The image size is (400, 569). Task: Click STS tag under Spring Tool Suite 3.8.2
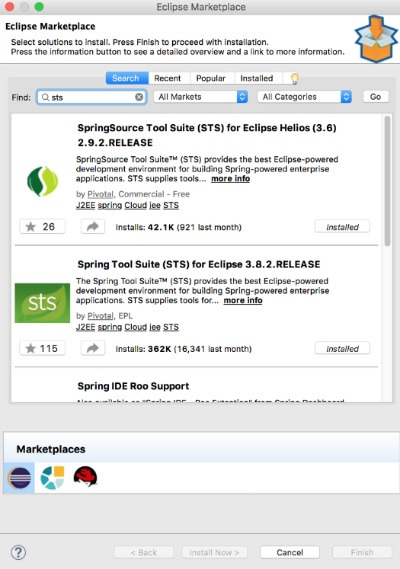coord(171,327)
